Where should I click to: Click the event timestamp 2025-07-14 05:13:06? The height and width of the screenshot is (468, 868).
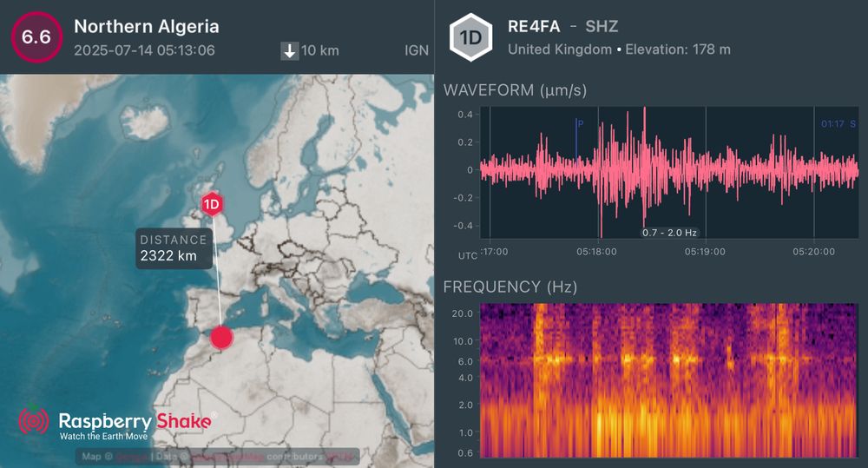[x=144, y=50]
